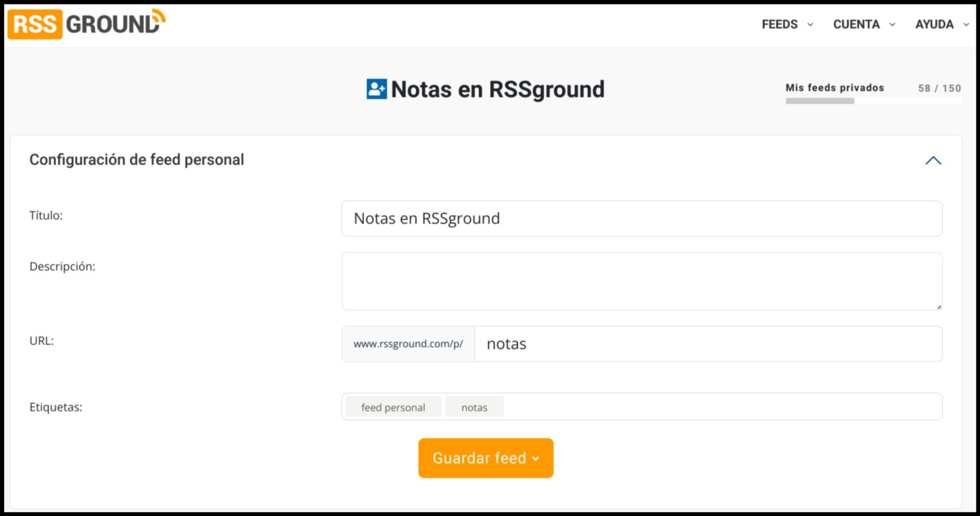Click the Notas en RSSground page heading
The image size is (980, 516).
tap(497, 90)
